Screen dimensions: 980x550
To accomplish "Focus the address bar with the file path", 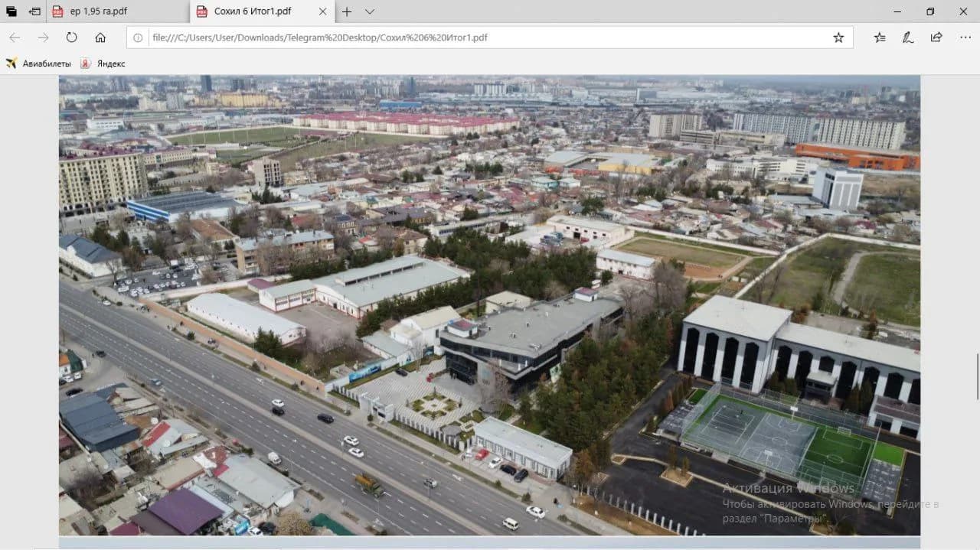I will tap(488, 37).
